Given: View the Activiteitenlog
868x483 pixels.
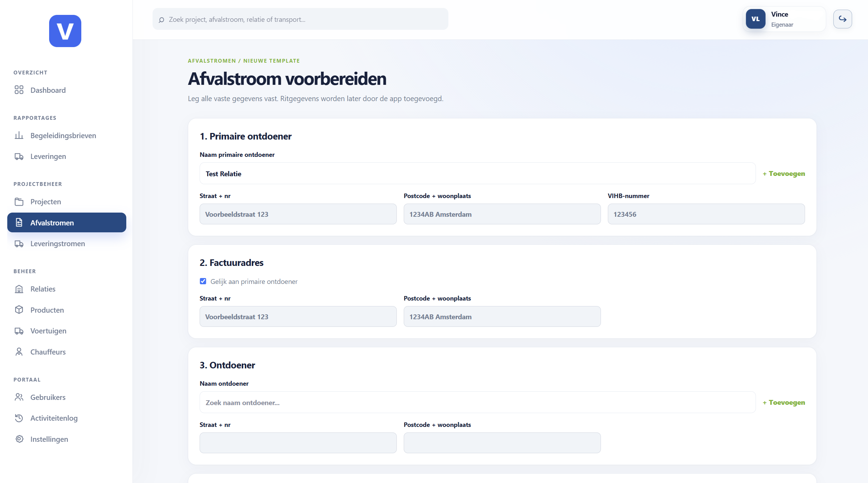Looking at the screenshot, I should click(67, 418).
